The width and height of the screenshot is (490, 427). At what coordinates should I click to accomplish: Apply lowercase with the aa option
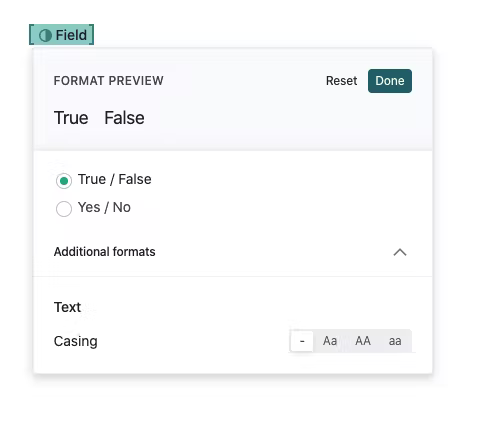(x=395, y=341)
